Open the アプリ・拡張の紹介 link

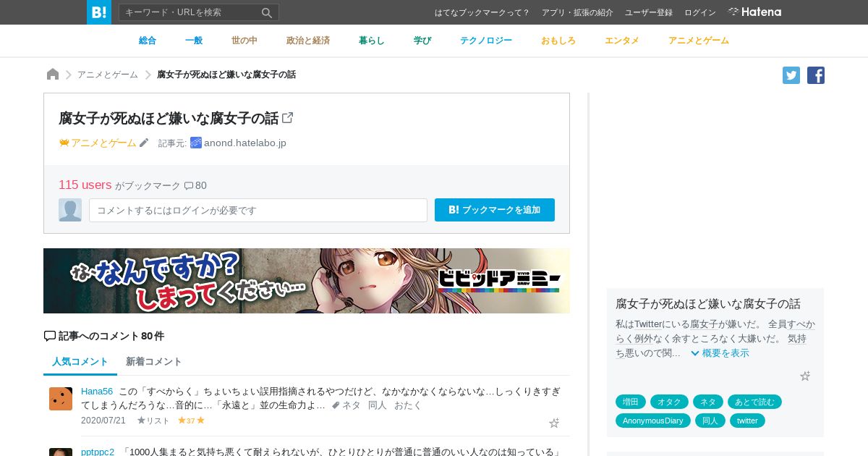577,12
